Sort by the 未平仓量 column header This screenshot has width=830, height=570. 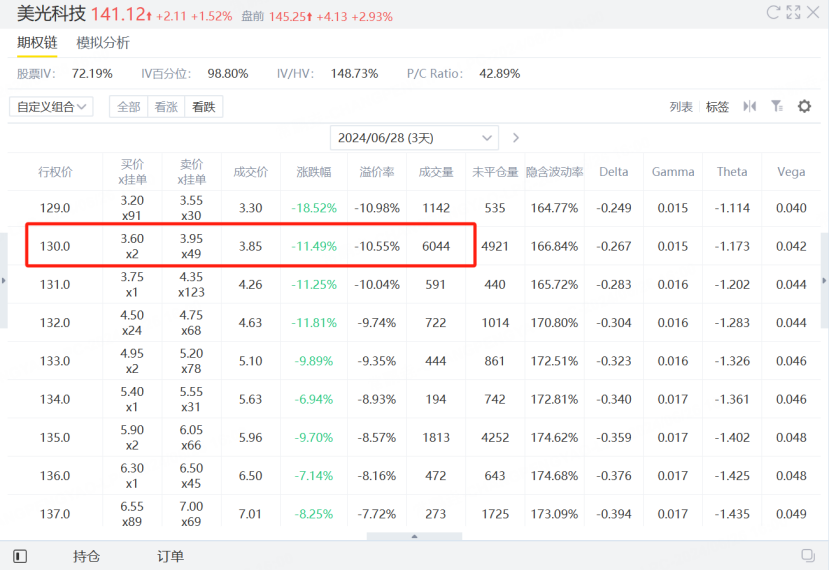click(x=495, y=172)
